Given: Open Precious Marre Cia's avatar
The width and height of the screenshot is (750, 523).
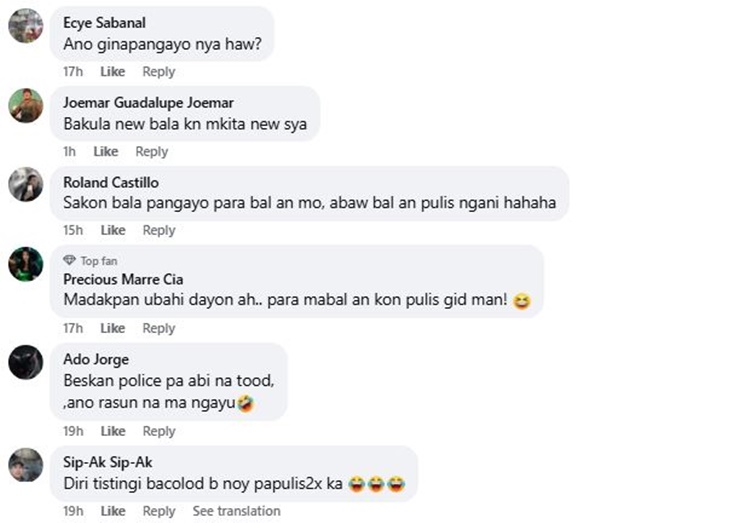Looking at the screenshot, I should (26, 264).
